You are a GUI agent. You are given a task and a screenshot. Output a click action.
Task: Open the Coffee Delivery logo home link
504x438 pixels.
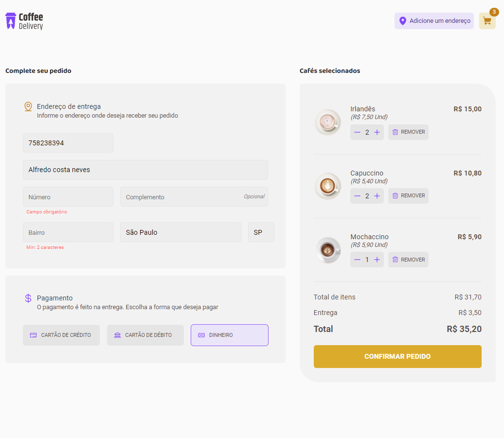[24, 21]
